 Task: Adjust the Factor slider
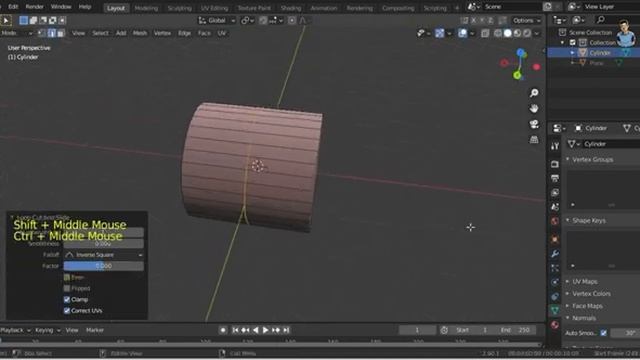coord(104,266)
